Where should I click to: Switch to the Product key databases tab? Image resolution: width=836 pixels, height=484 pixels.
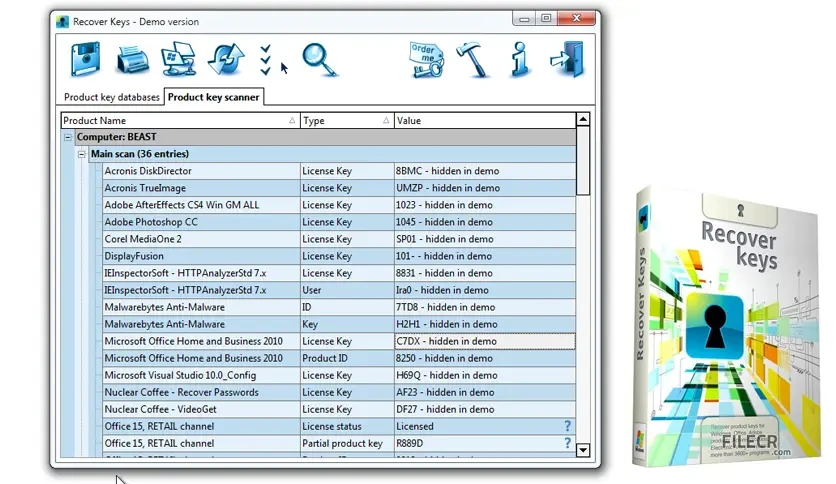111,97
